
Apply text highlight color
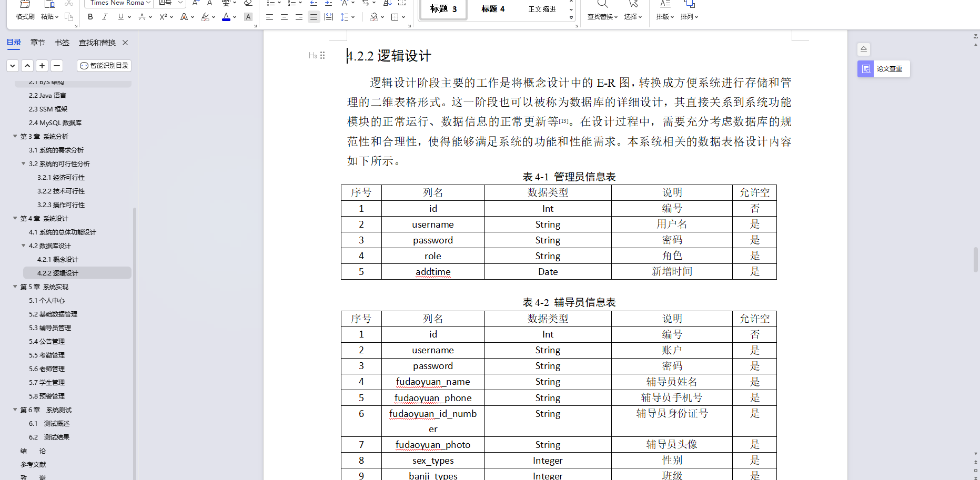tap(205, 17)
